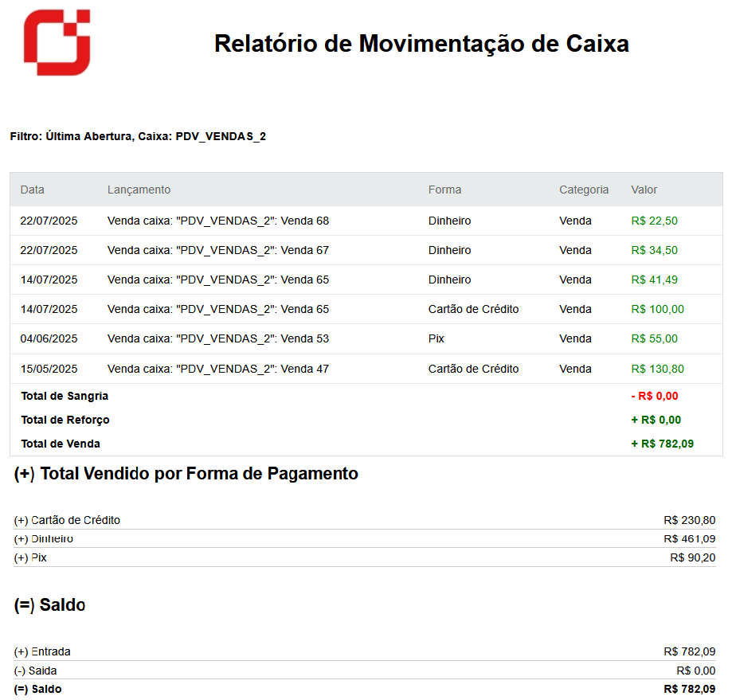The height and width of the screenshot is (700, 732).
Task: Select the filter text for PDV_VENDAS_2
Action: coord(138,136)
